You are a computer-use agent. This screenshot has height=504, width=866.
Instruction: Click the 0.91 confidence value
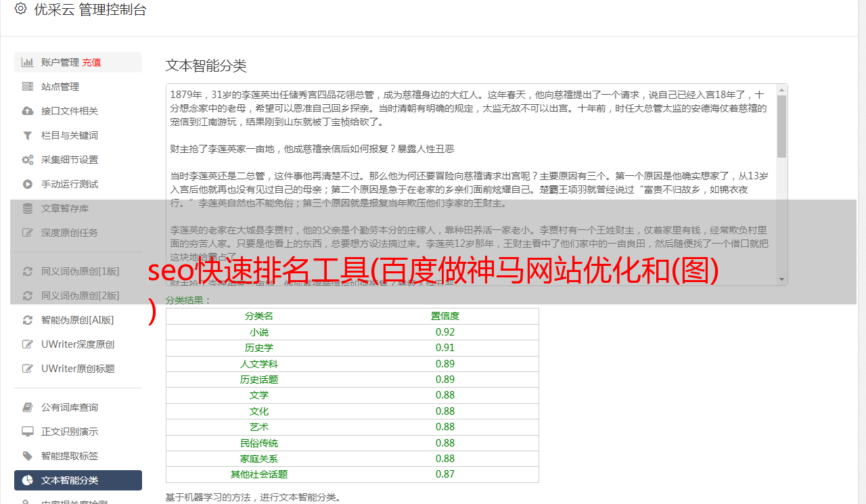pyautogui.click(x=445, y=348)
